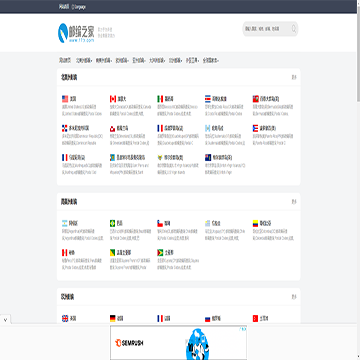The height and width of the screenshot is (360, 360).
Task: Open the Language selector in top bar
Action: click(x=79, y=7)
